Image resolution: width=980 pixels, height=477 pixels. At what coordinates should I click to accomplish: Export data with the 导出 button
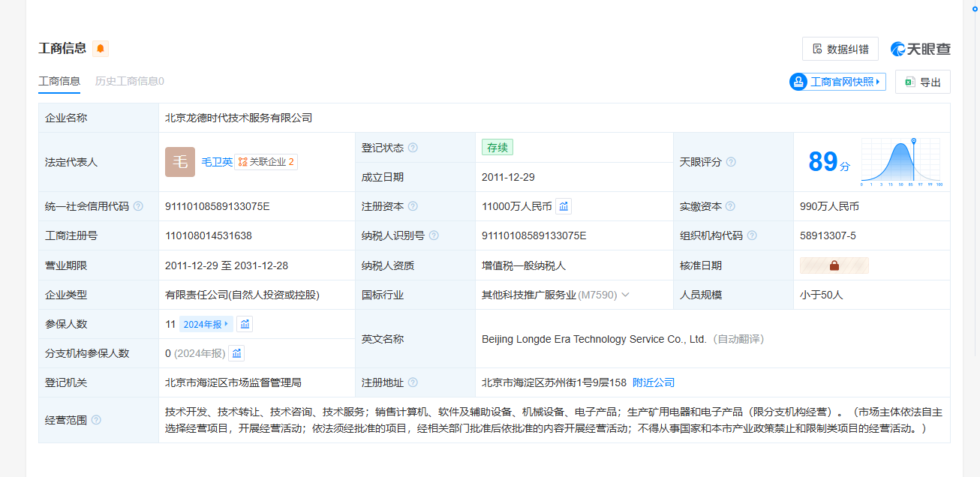[x=922, y=82]
